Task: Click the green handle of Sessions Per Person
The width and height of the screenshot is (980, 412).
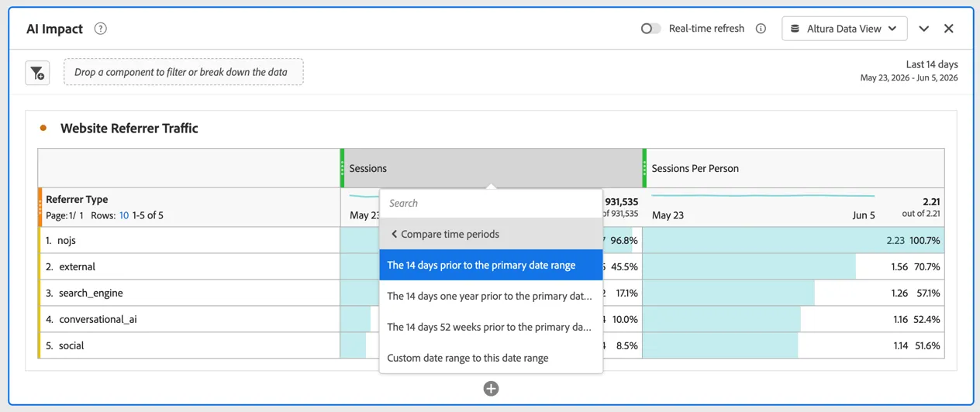Action: pos(644,168)
